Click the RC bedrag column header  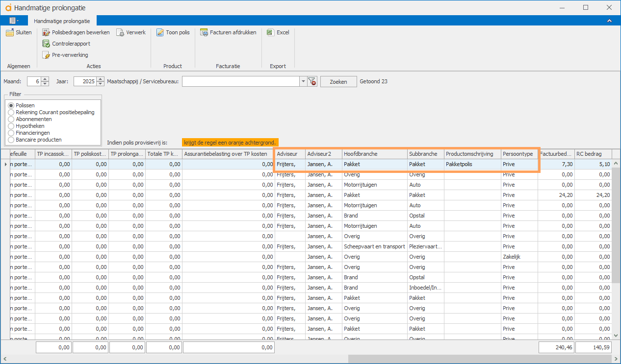593,154
